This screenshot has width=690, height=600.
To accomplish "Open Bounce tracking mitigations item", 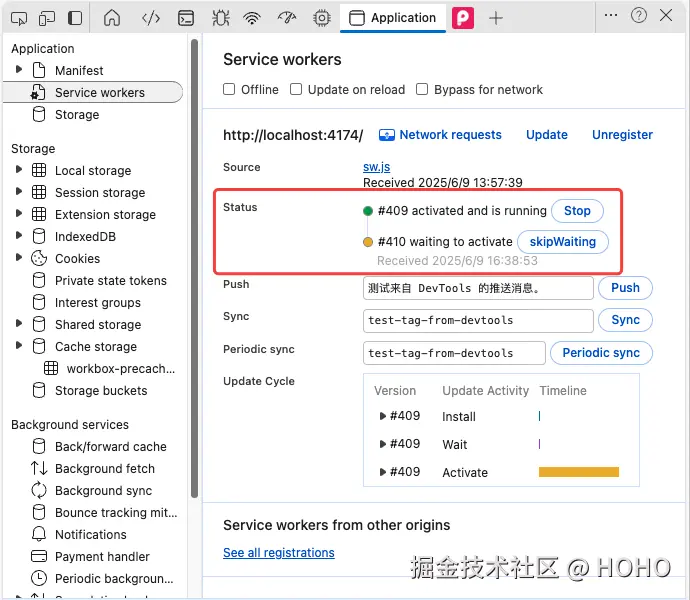I will 116,512.
